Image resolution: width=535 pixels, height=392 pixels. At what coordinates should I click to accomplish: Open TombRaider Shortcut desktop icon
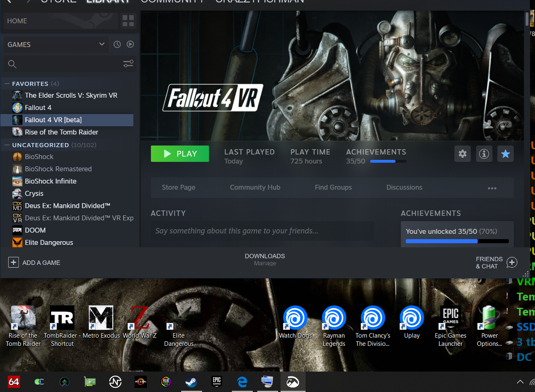(62, 326)
